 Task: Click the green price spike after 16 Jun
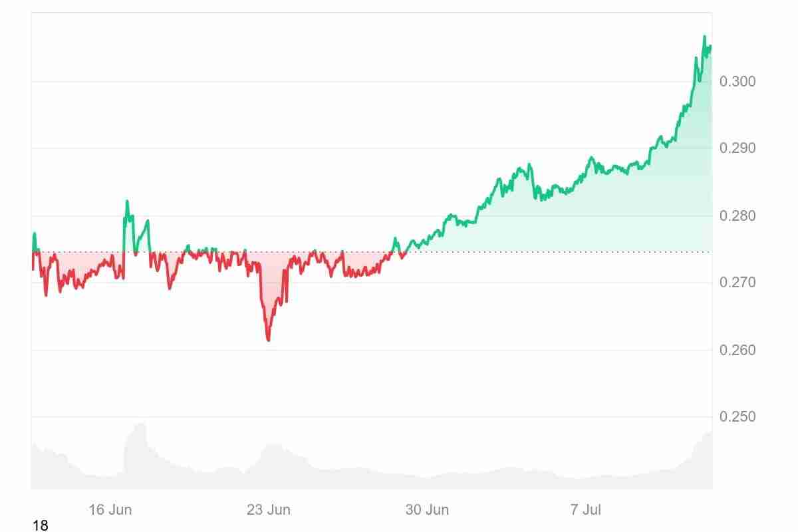click(x=127, y=201)
